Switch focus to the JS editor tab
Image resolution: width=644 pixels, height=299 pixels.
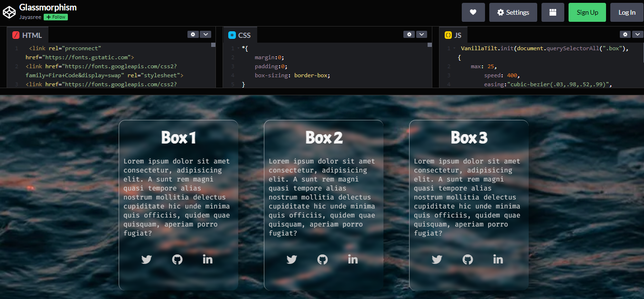(453, 35)
